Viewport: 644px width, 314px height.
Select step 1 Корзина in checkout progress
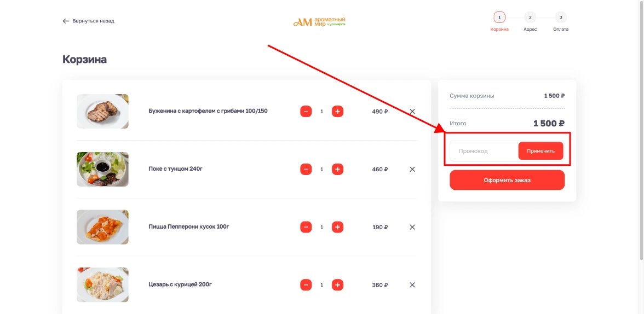pos(499,18)
